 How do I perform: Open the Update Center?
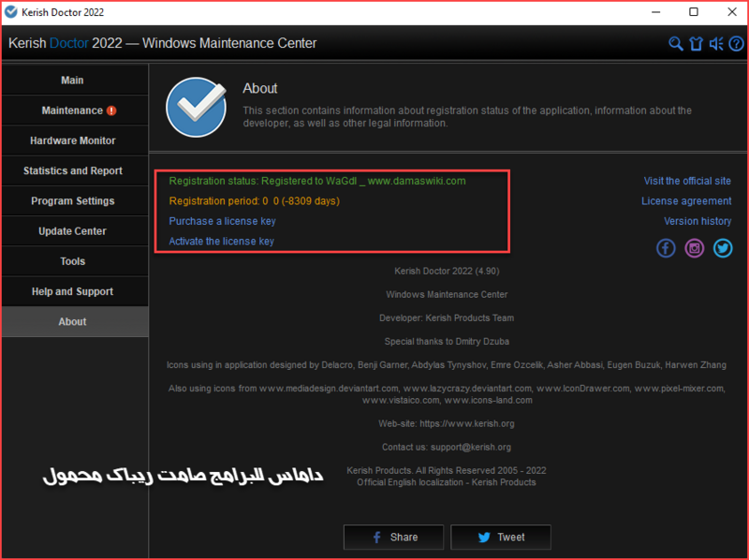point(75,230)
